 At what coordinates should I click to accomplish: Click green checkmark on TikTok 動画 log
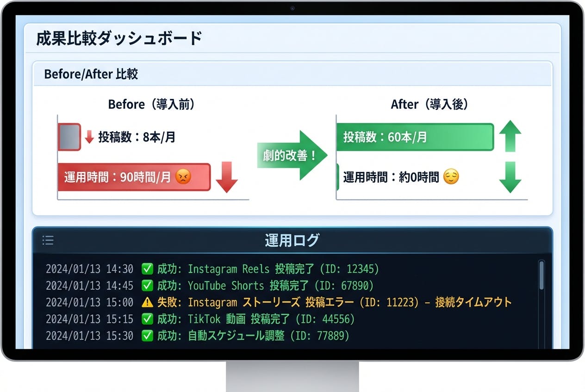(147, 319)
